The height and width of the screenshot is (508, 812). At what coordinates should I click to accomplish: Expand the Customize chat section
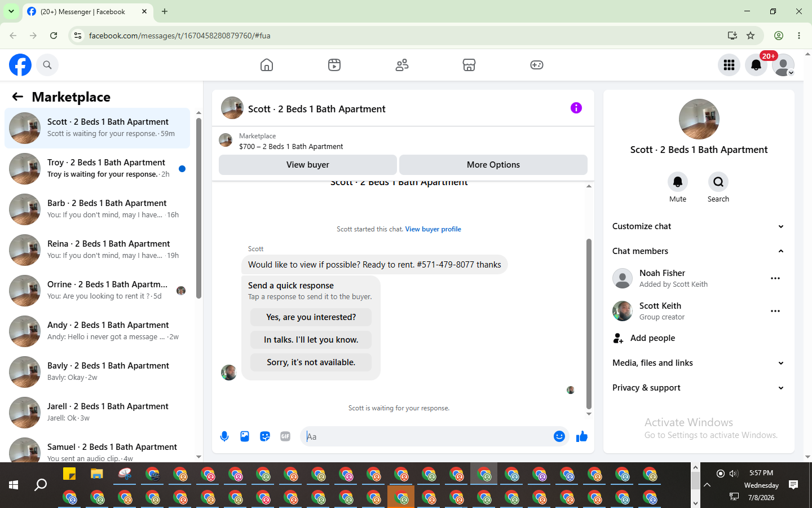point(699,226)
